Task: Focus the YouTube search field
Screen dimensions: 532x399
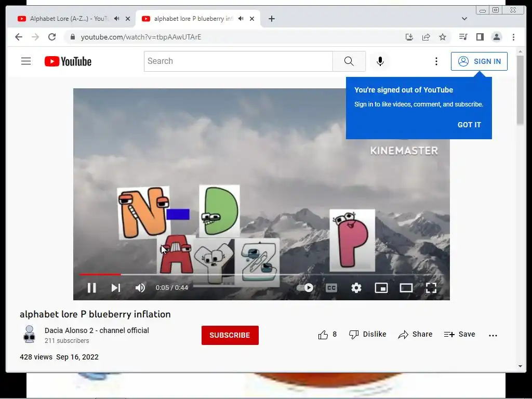Action: click(x=238, y=61)
